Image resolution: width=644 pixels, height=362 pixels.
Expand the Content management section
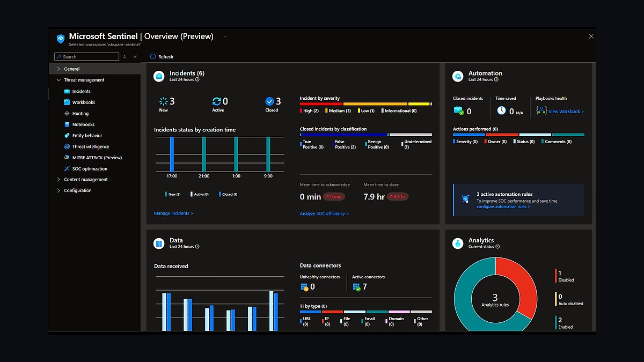pos(58,180)
